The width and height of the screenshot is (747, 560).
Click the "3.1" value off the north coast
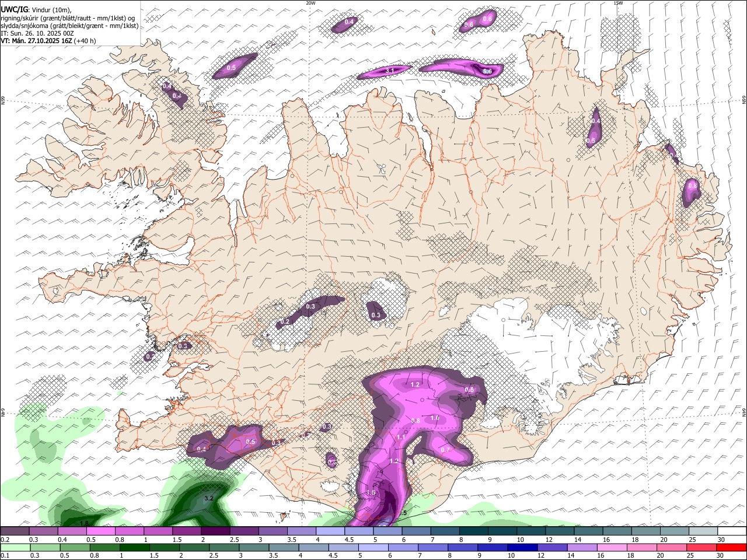point(390,71)
